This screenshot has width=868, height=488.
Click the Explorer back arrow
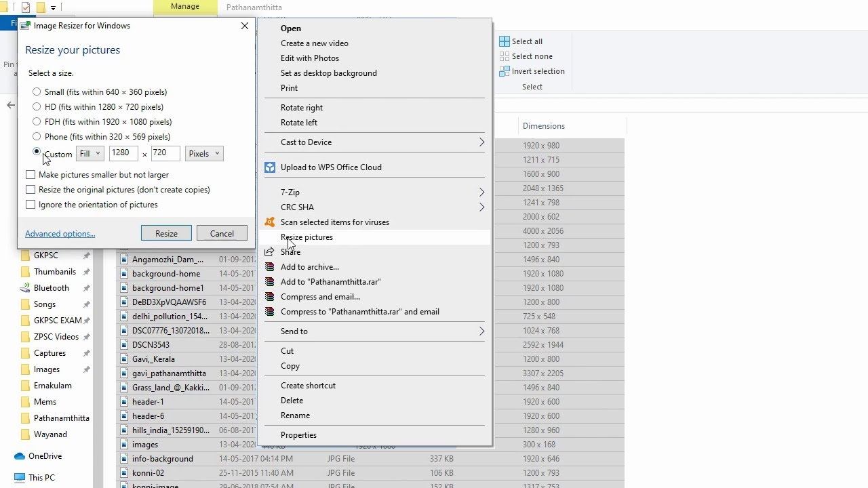(10, 105)
